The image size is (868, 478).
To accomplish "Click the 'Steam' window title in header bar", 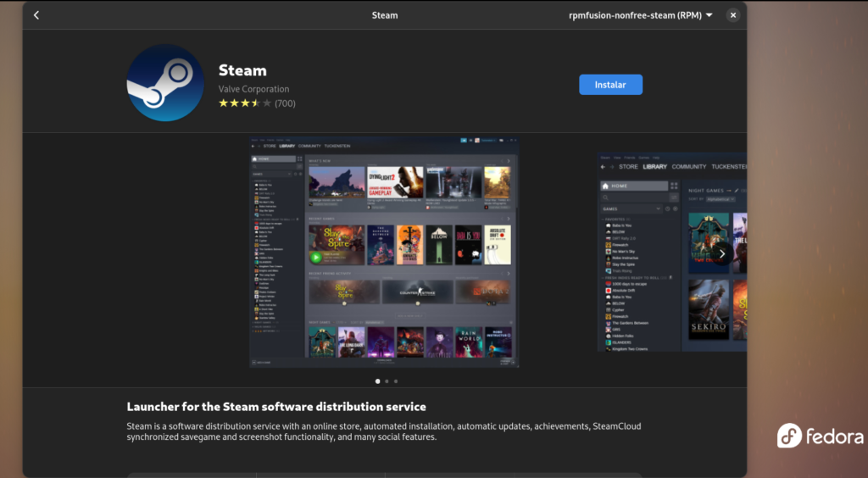I will pos(385,15).
